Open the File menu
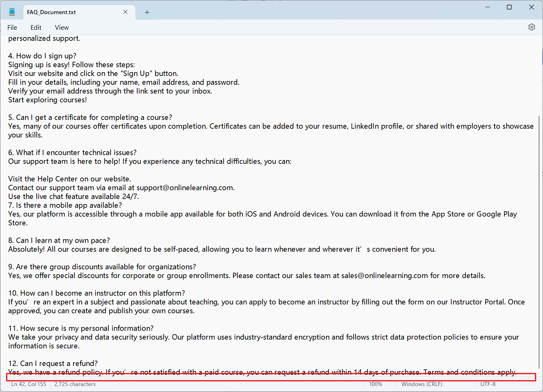Viewport: 543px width, 392px height. click(x=12, y=28)
